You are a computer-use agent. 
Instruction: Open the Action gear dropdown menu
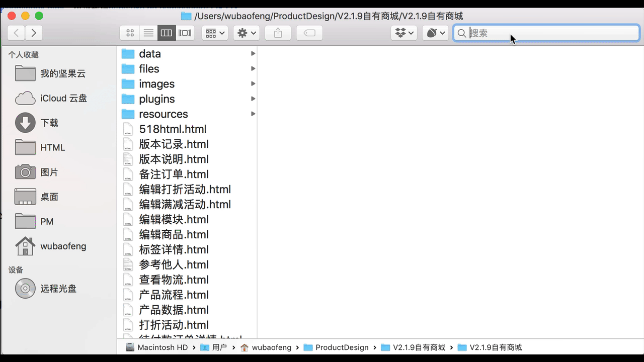247,33
